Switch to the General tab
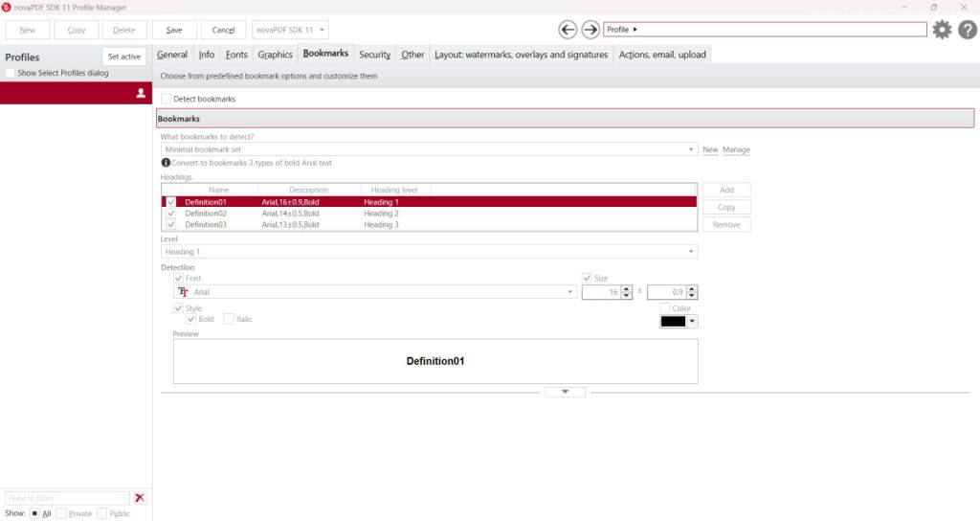This screenshot has width=980, height=521. 172,55
